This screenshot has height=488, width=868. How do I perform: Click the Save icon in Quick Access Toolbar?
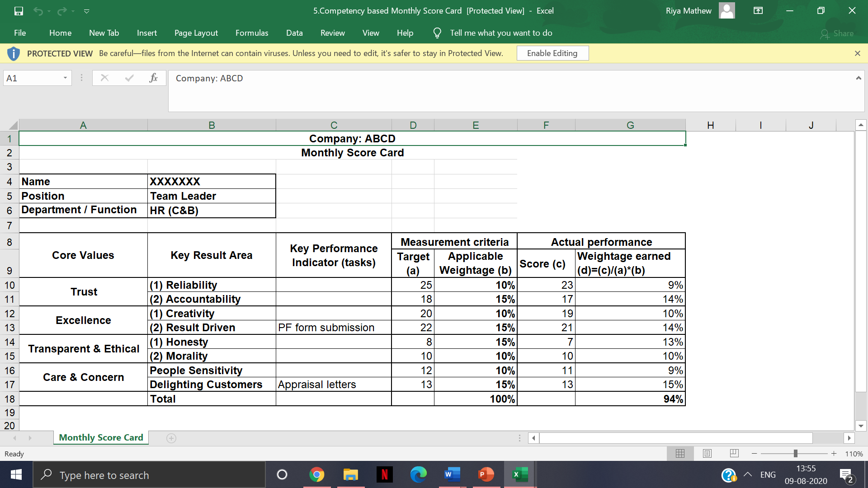(x=19, y=10)
